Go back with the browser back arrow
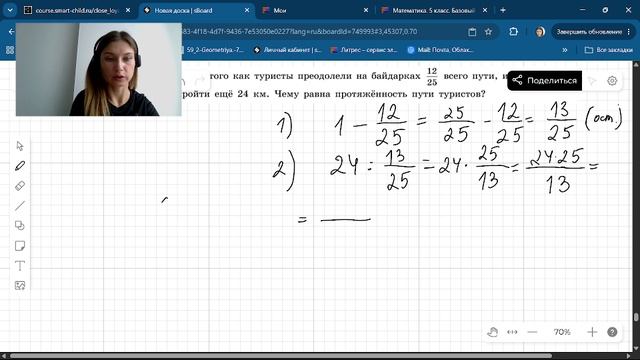Image resolution: width=640 pixels, height=360 pixels. 11,32
